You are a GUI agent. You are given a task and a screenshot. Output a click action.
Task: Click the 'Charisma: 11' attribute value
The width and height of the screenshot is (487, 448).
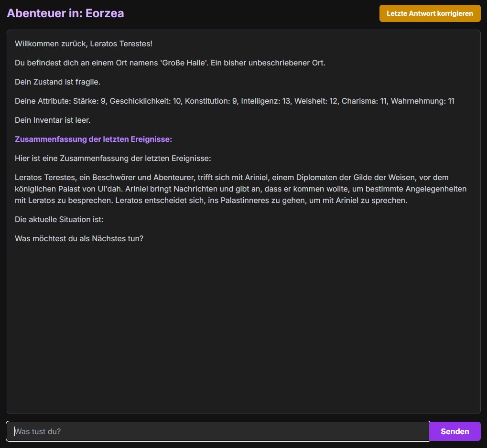[x=364, y=101]
